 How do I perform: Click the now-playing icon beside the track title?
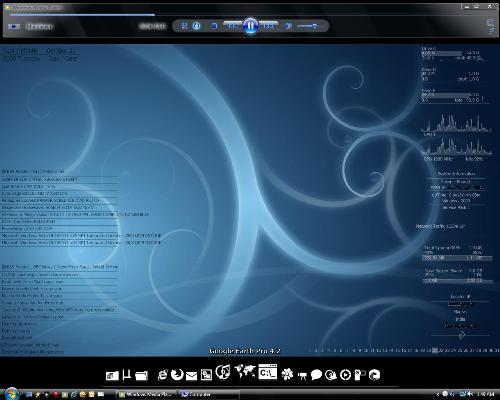point(14,26)
